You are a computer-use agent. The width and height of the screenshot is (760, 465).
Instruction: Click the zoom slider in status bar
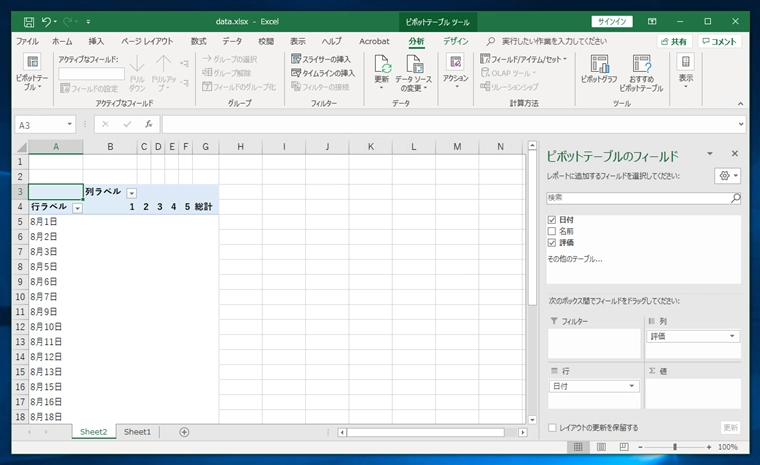[675, 447]
